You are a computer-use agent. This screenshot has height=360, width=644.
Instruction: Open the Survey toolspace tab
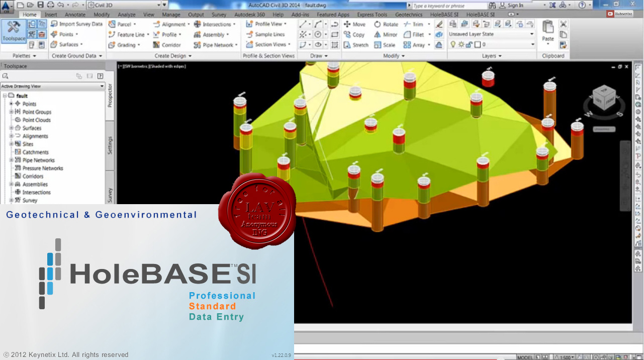(x=110, y=195)
